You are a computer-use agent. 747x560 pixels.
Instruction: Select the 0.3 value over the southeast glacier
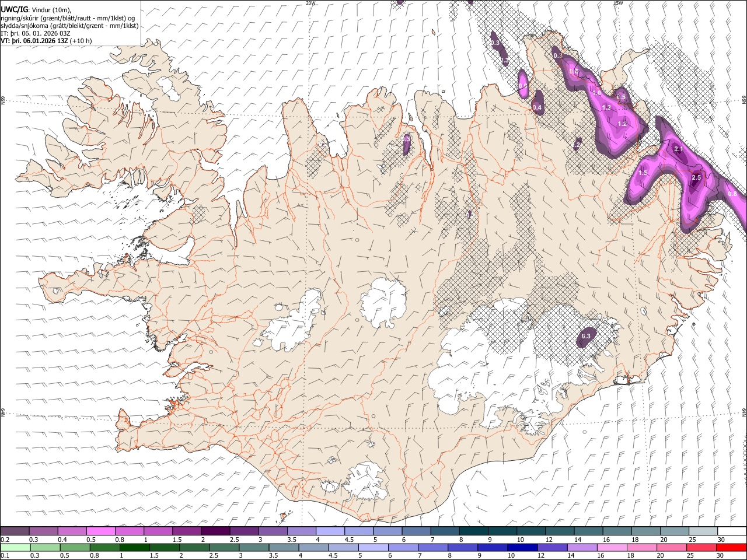586,336
